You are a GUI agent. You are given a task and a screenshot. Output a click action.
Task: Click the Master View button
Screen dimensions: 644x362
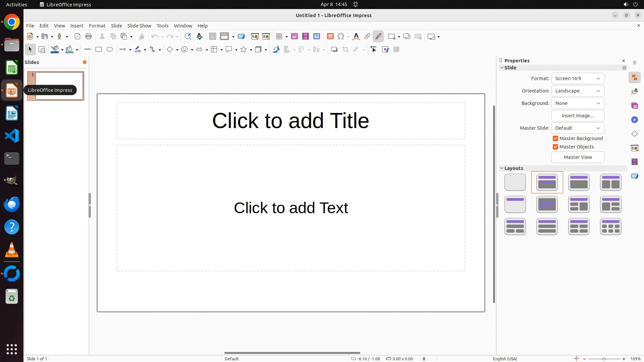[578, 157]
